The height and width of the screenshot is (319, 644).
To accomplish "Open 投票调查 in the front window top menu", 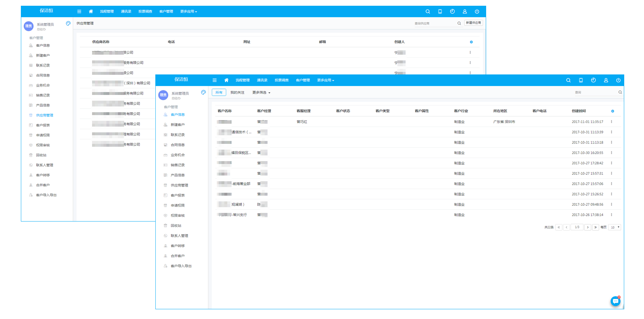I will tap(282, 80).
